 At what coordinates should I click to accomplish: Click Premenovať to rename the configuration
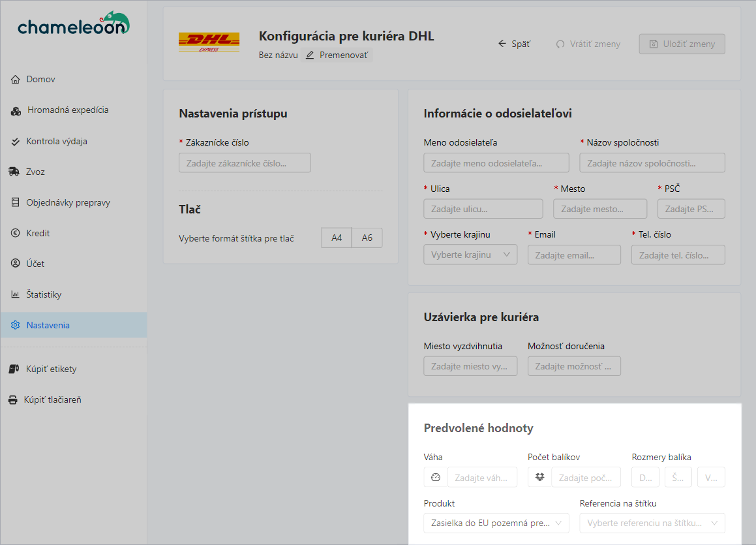pos(344,55)
